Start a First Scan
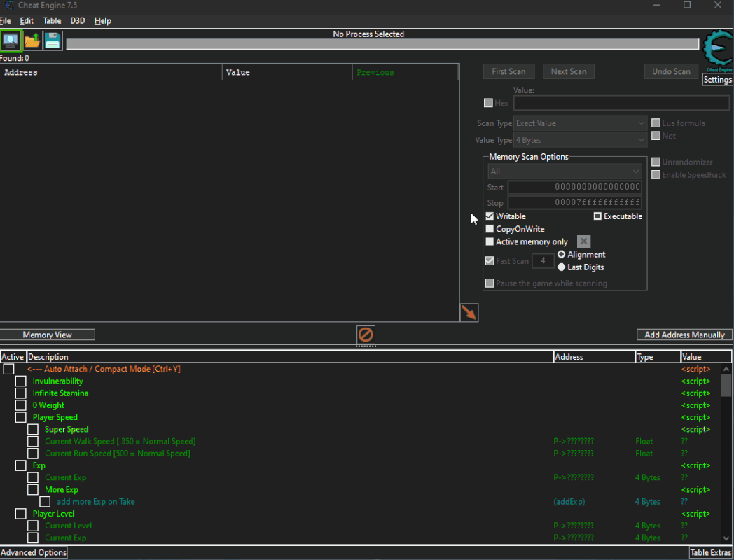The width and height of the screenshot is (734, 560). 508,71
